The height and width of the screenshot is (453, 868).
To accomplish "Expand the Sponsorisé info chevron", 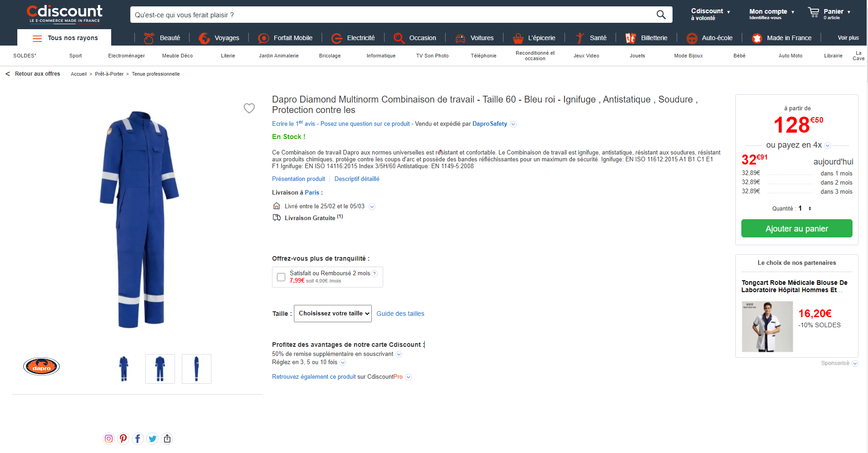I will click(x=855, y=363).
